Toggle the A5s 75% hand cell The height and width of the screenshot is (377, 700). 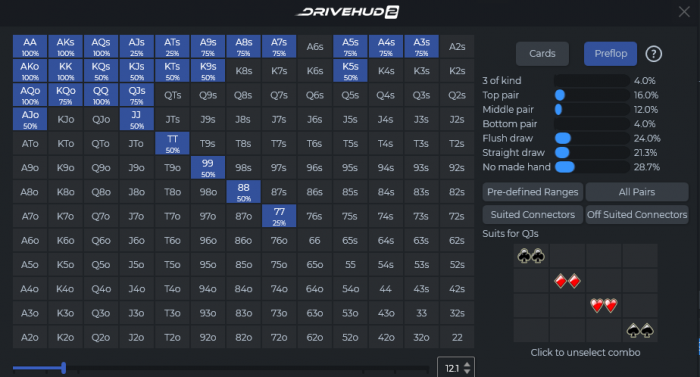[350, 46]
